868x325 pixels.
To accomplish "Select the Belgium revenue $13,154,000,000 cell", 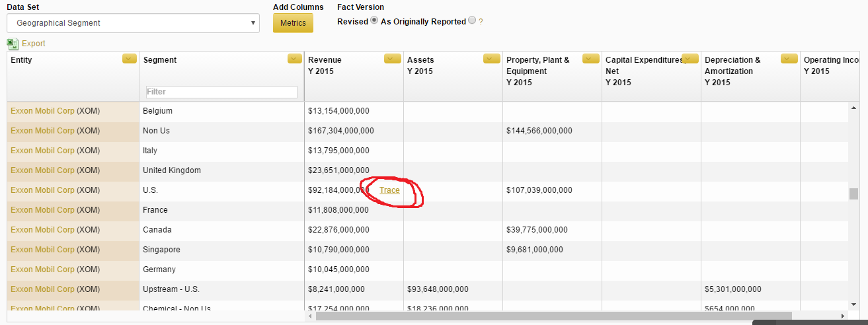I will (x=354, y=111).
